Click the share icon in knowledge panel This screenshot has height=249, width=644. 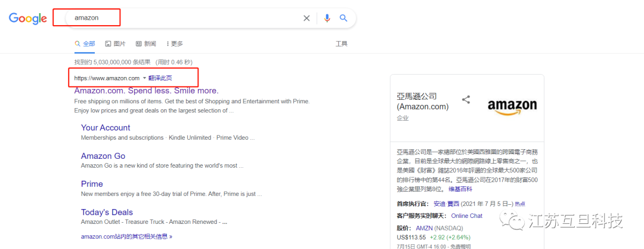click(466, 100)
